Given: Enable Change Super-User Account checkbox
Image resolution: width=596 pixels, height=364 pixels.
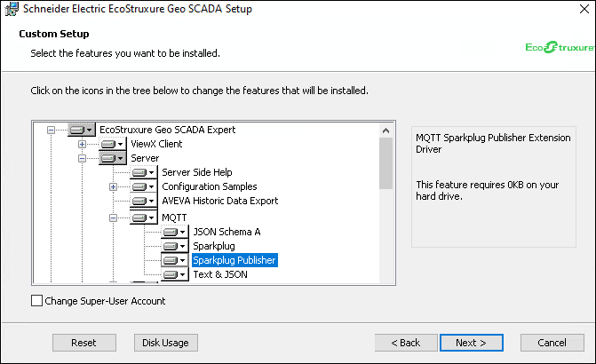Looking at the screenshot, I should (x=36, y=301).
